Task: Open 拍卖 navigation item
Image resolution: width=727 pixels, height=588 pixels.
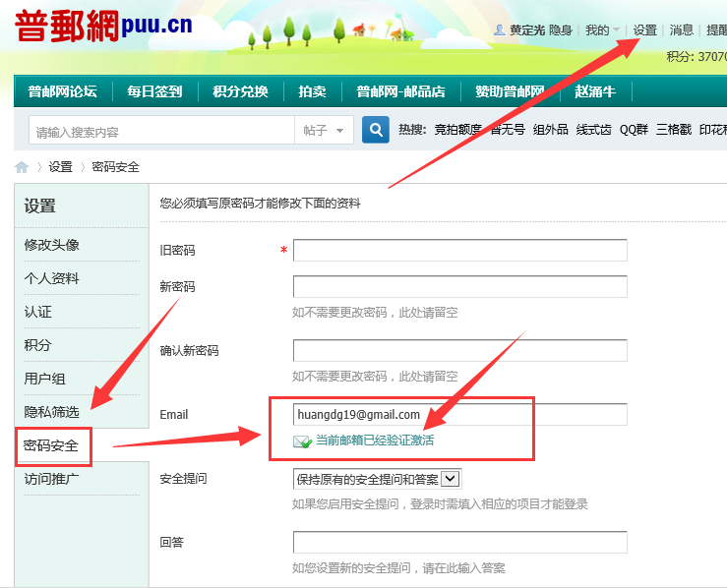Action: 312,91
